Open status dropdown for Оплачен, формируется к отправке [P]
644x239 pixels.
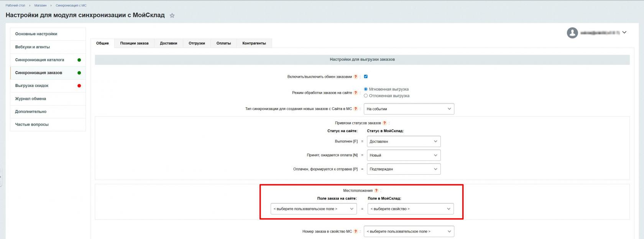[404, 169]
